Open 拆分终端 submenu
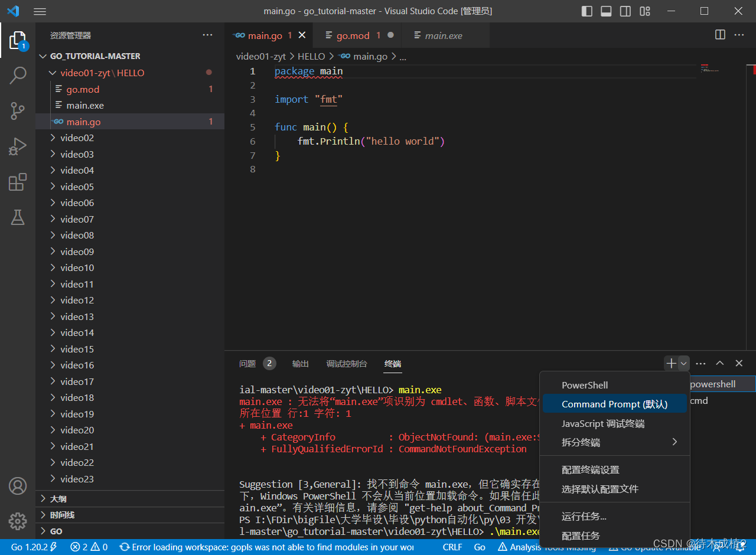Image resolution: width=756 pixels, height=555 pixels. (x=614, y=442)
